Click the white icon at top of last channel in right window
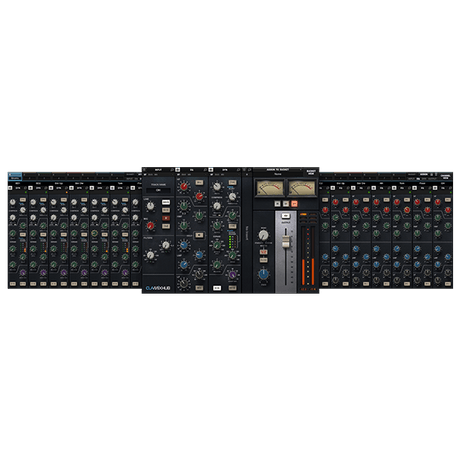 [435, 188]
